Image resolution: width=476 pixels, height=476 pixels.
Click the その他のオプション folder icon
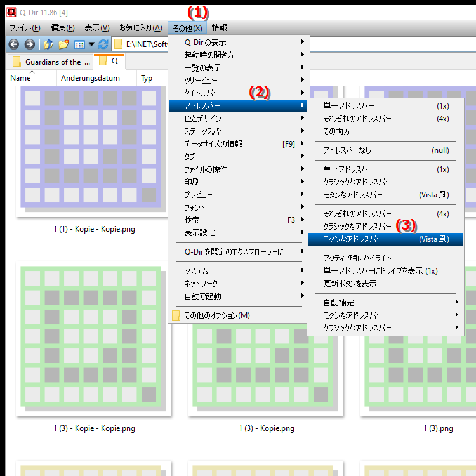pyautogui.click(x=176, y=315)
